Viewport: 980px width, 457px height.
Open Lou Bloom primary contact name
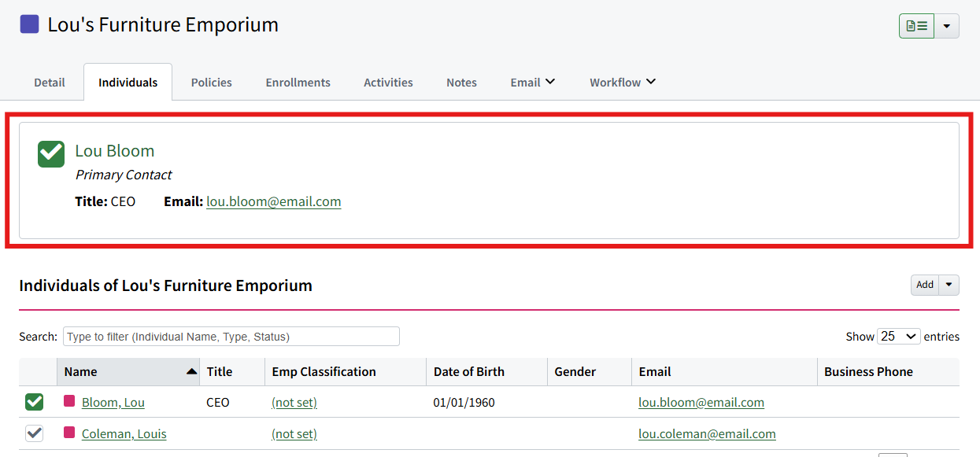[115, 151]
